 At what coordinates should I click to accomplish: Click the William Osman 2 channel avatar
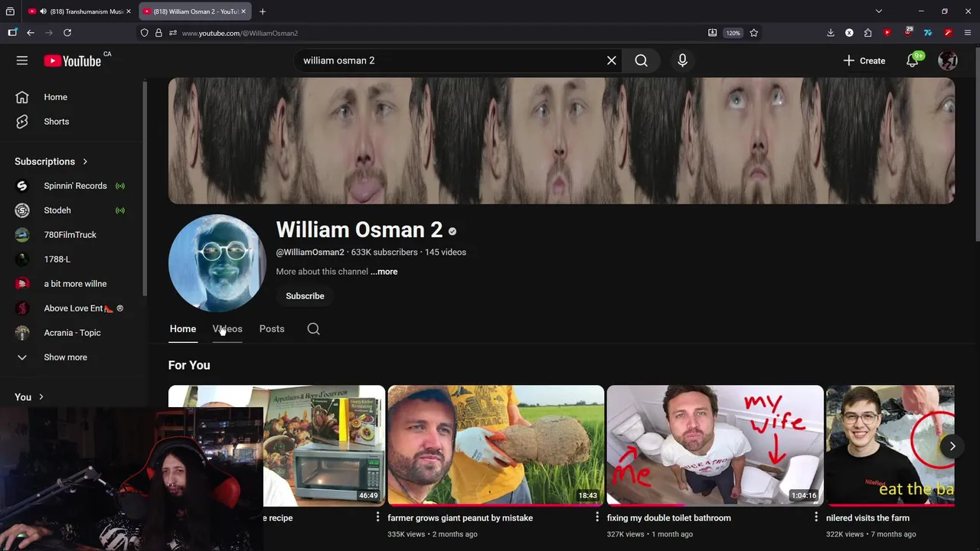click(x=217, y=263)
